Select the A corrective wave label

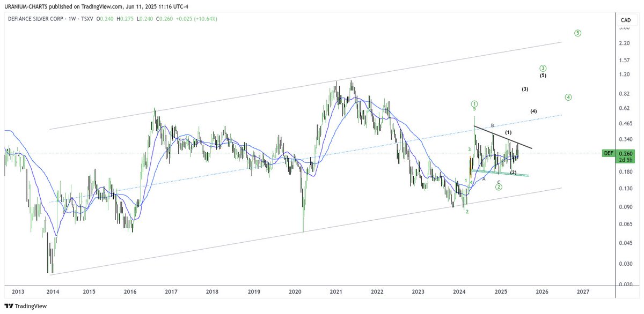coord(484,179)
